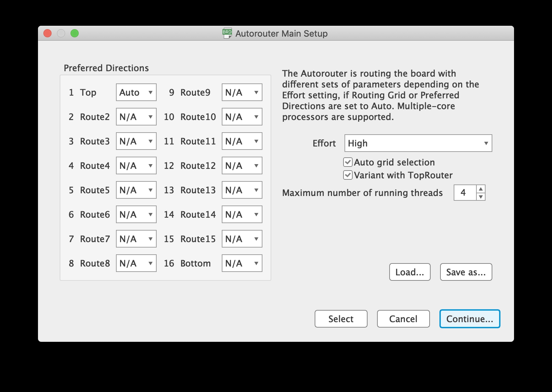Image resolution: width=552 pixels, height=392 pixels.
Task: Open the Effort dropdown
Action: (418, 143)
